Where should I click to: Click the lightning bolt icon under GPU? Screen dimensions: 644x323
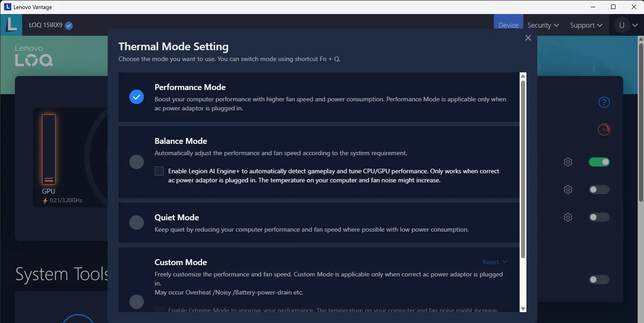pos(45,200)
